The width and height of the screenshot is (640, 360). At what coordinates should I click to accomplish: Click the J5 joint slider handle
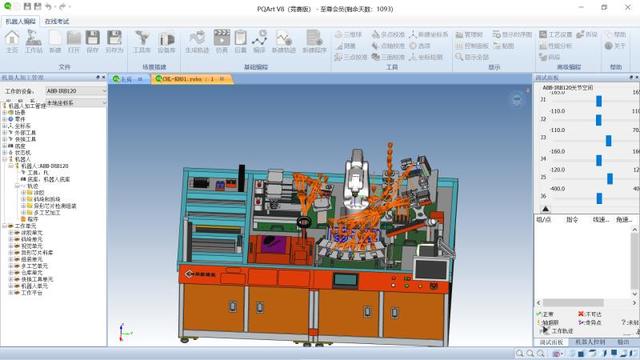pyautogui.click(x=610, y=178)
